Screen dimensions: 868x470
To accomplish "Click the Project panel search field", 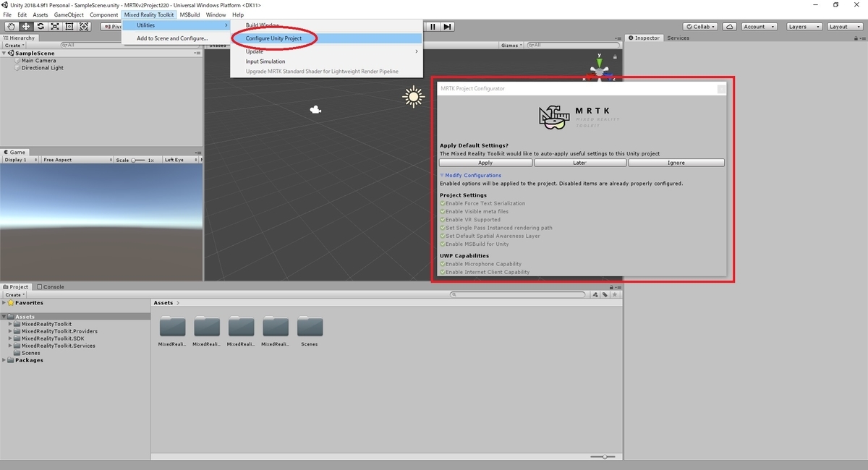I will point(516,295).
